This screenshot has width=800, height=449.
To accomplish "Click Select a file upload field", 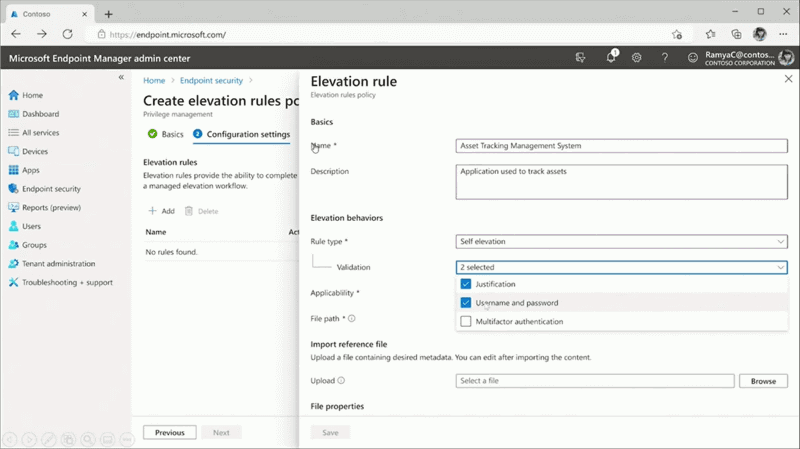I will tap(595, 381).
